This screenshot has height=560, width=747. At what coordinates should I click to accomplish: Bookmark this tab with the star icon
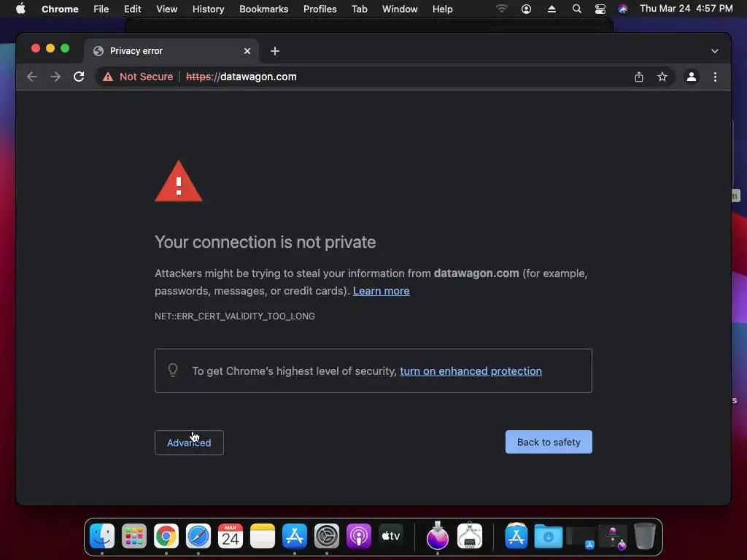pos(662,77)
